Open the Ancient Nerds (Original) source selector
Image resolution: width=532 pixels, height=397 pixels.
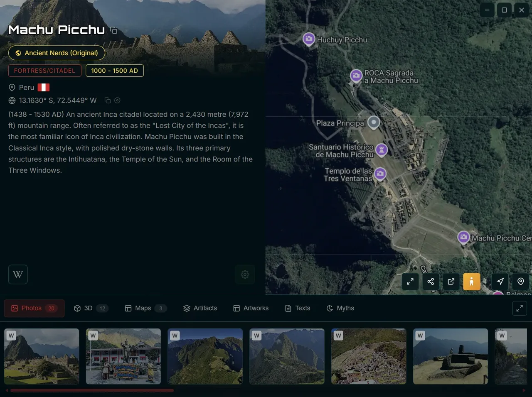click(x=57, y=53)
